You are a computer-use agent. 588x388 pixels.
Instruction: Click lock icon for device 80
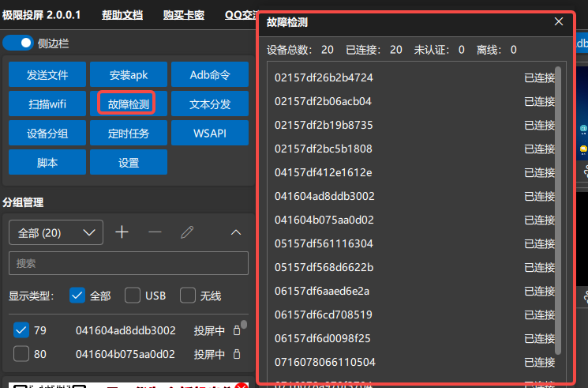[x=237, y=354]
